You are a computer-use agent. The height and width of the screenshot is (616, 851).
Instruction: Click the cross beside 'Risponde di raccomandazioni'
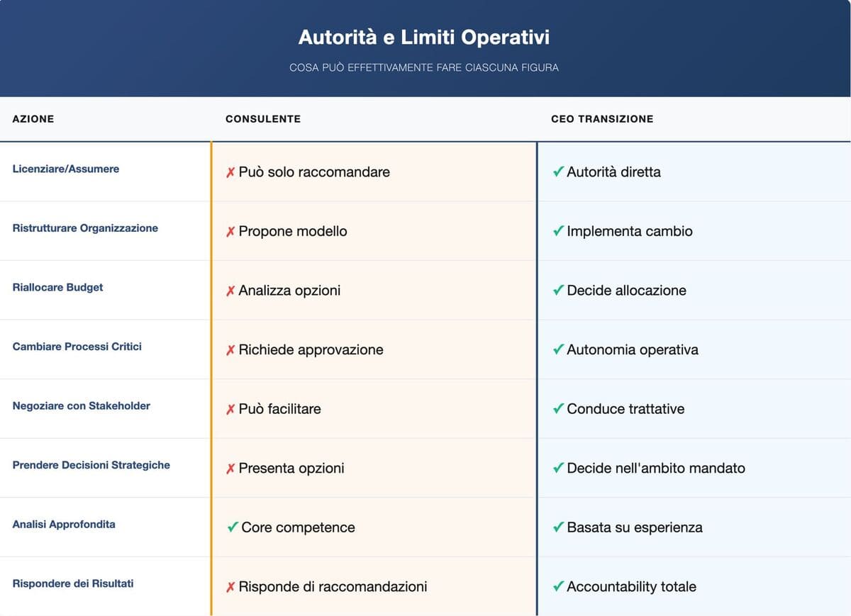(230, 587)
